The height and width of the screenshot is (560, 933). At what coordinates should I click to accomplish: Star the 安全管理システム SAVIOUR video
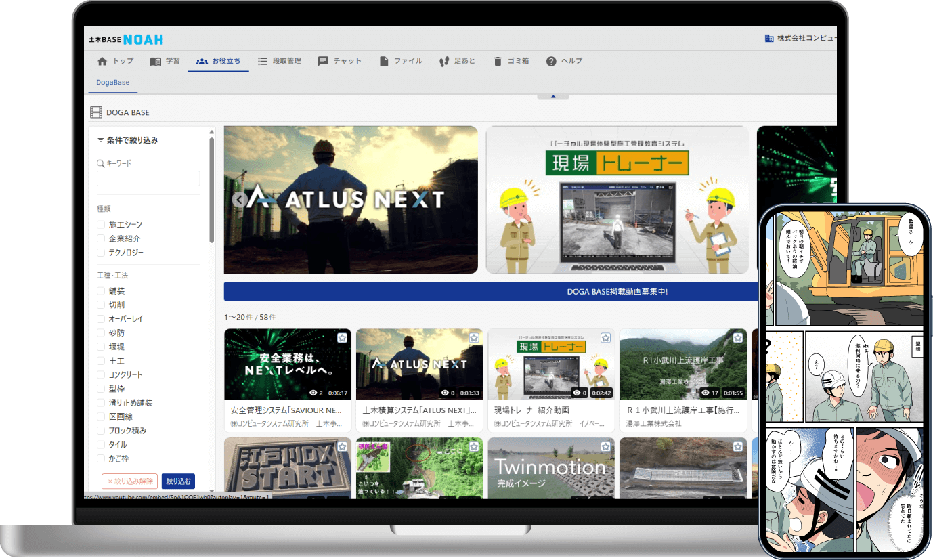(341, 337)
